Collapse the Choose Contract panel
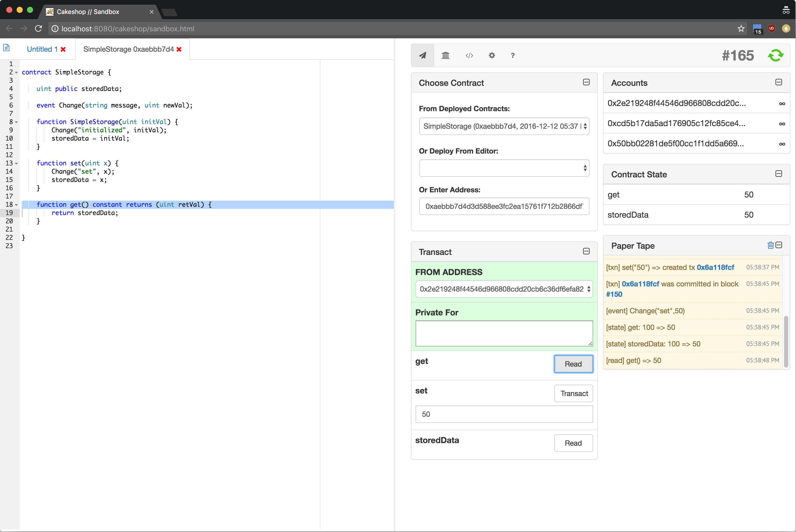The height and width of the screenshot is (532, 796). coord(586,82)
